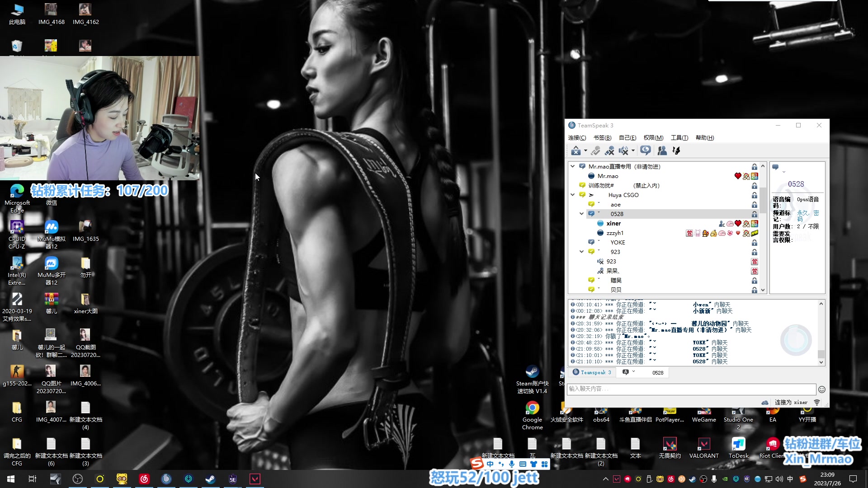Focus the 输入聊天内容 chat input field
Image resolution: width=868 pixels, height=488 pixels.
pyautogui.click(x=692, y=389)
